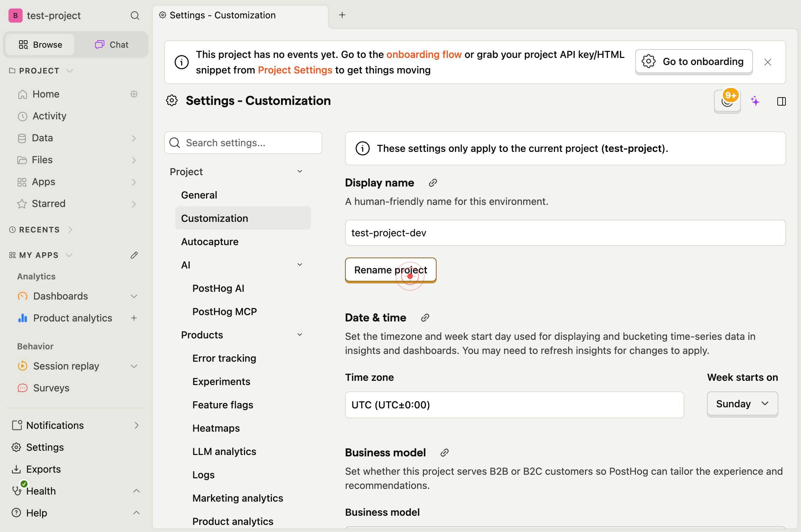Screen dimensions: 801x532
Task: Click the Activity clock icon
Action: (x=23, y=116)
